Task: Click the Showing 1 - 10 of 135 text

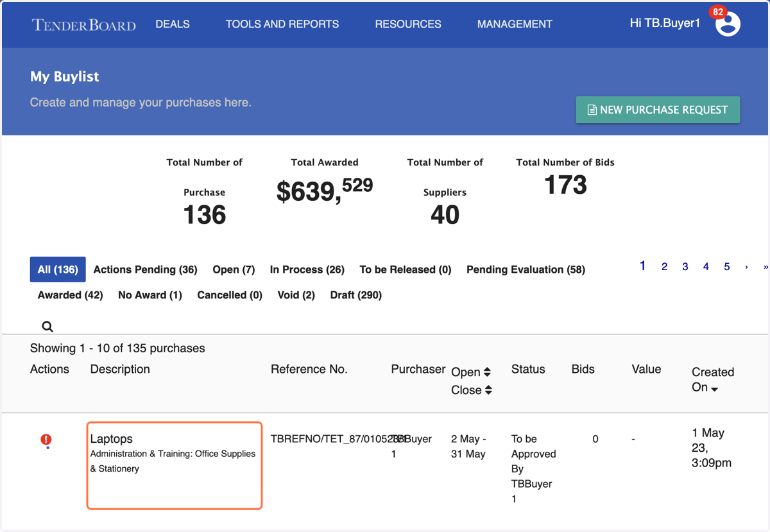Action: (x=117, y=348)
